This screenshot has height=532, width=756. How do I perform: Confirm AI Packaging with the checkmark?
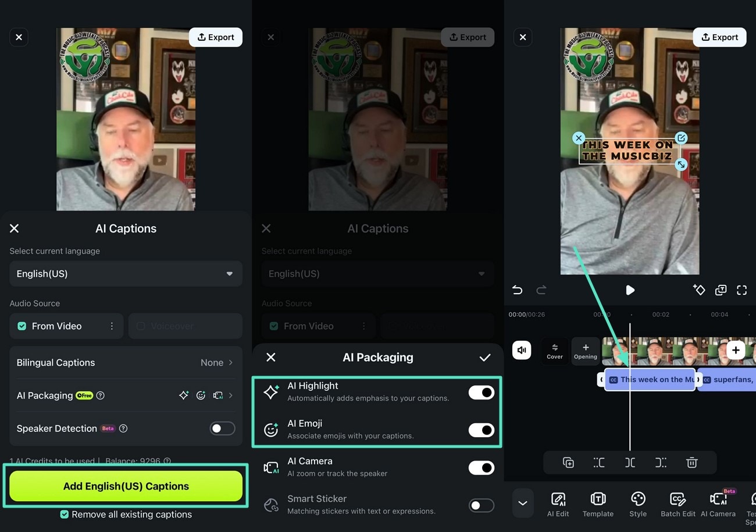click(x=485, y=358)
